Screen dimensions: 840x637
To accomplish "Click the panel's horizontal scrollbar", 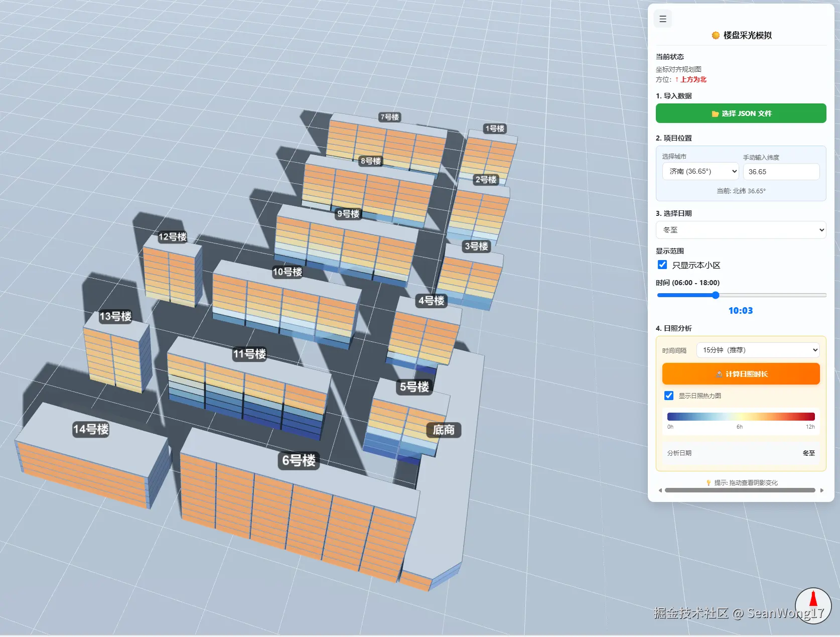I will 740,490.
